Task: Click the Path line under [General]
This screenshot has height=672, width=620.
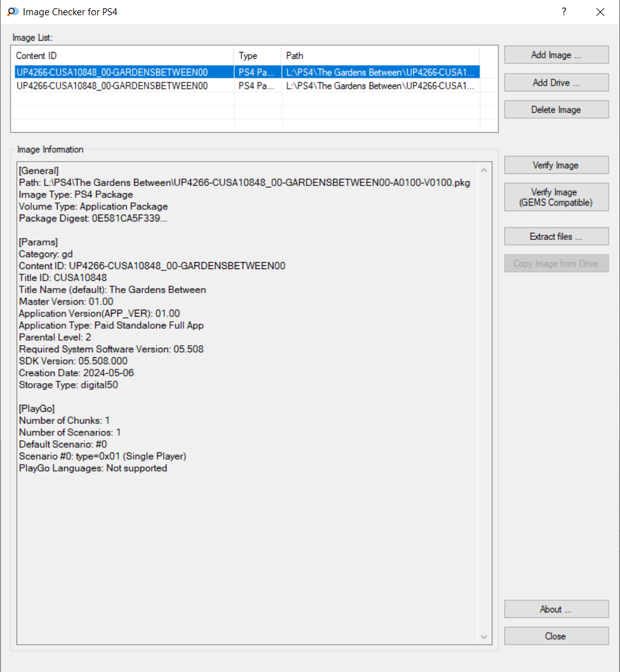Action: coord(244,183)
